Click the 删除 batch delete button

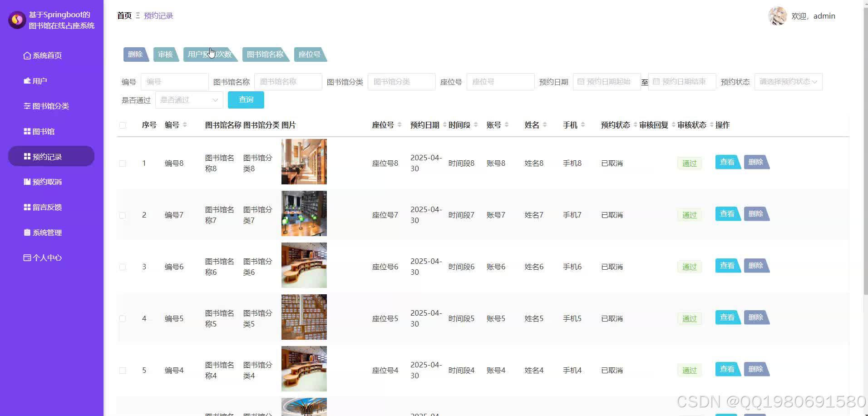pos(135,54)
